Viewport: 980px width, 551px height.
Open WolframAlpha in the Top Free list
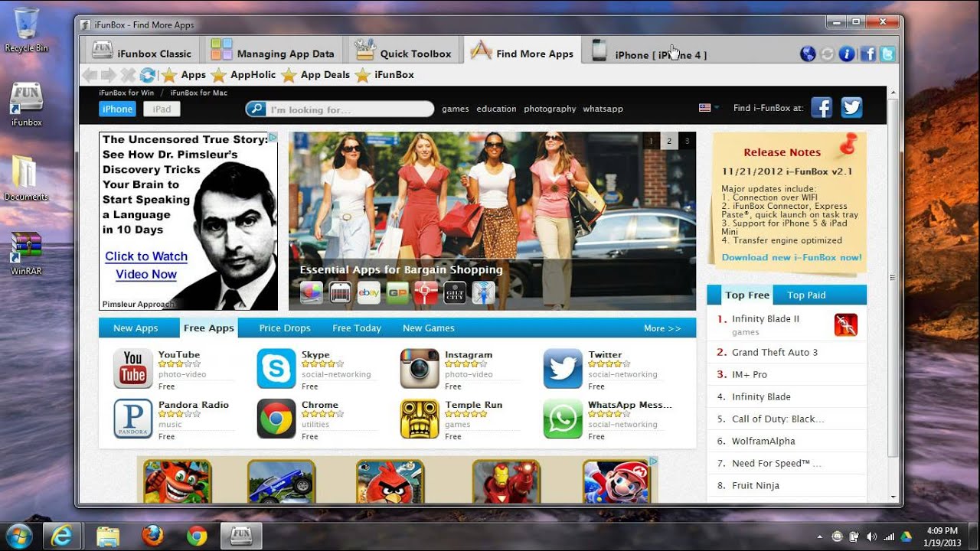click(x=763, y=441)
